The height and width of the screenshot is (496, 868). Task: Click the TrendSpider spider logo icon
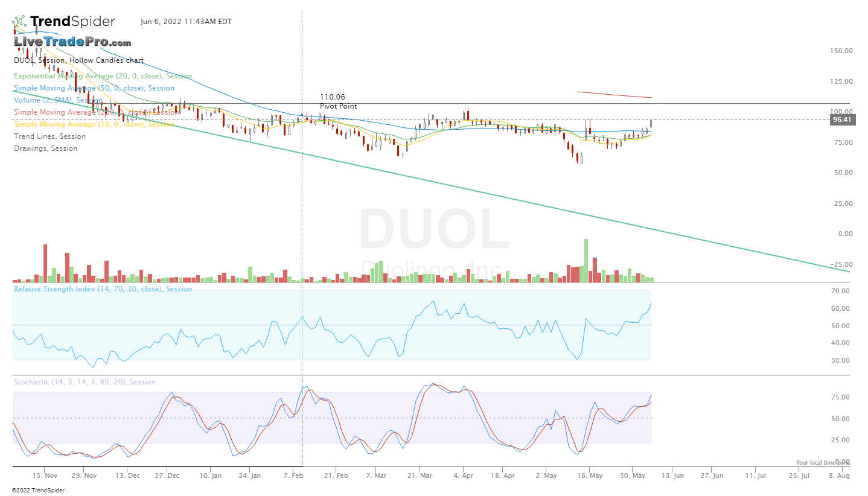20,22
